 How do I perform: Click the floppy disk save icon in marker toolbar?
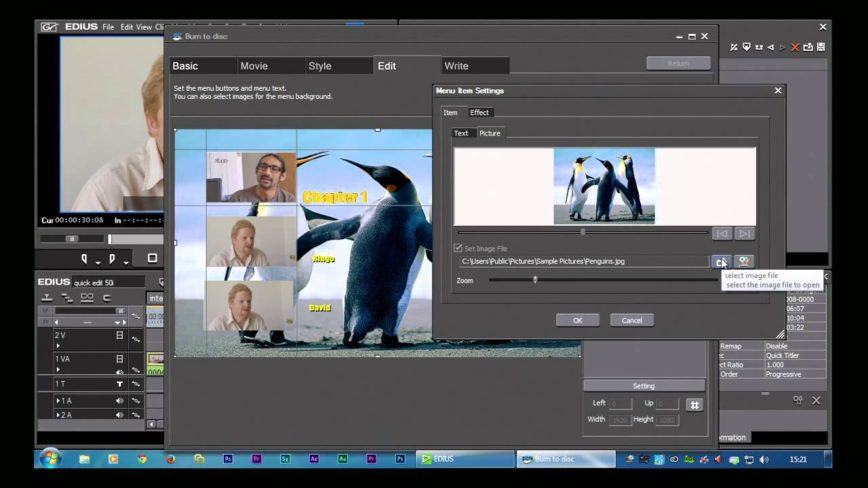coord(821,47)
